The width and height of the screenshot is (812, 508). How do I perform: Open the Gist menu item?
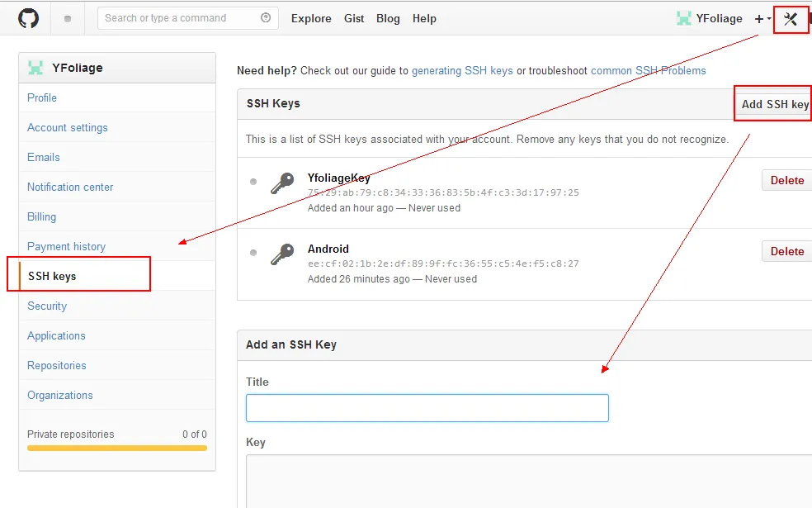(354, 19)
